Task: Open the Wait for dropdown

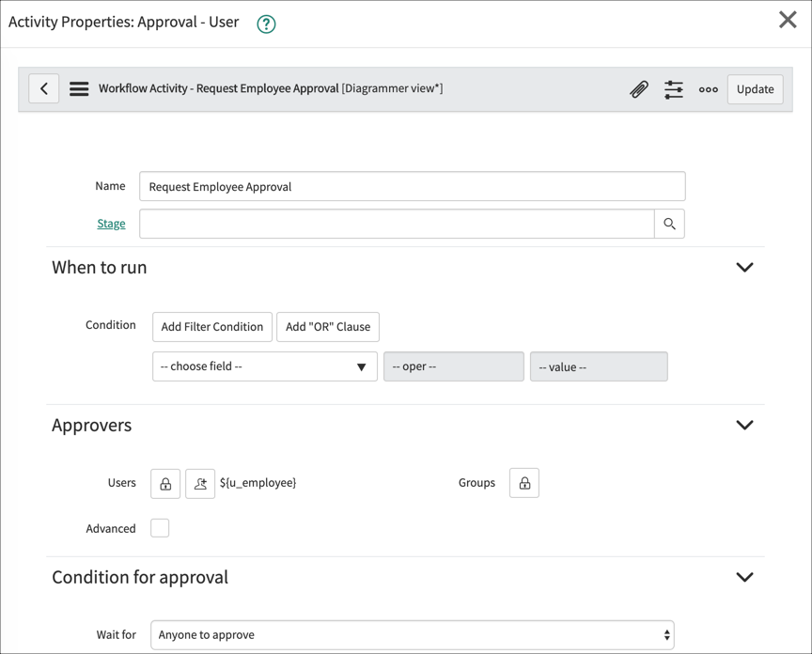Action: (x=412, y=634)
